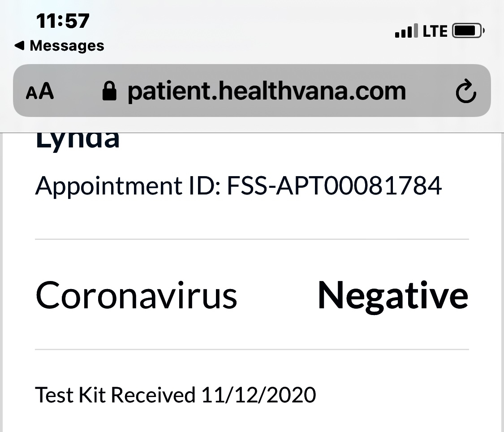Tap back arrow to Messages

pyautogui.click(x=19, y=45)
